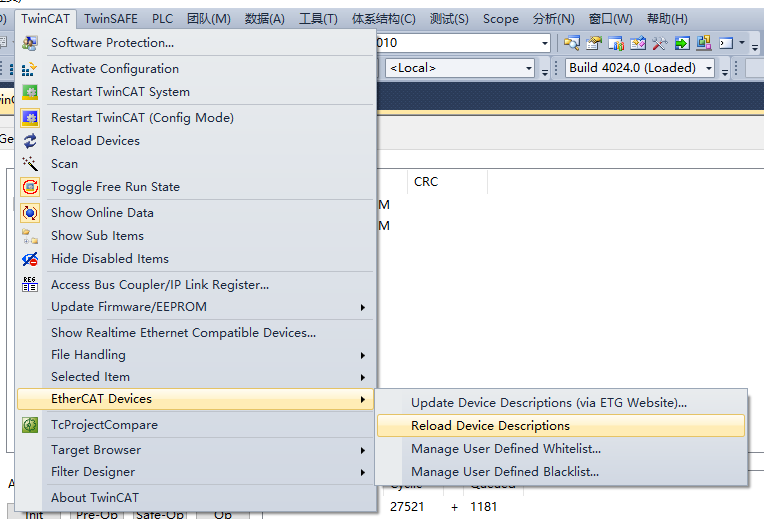Open the 团队(M) menu
The image size is (764, 519).
coord(209,19)
